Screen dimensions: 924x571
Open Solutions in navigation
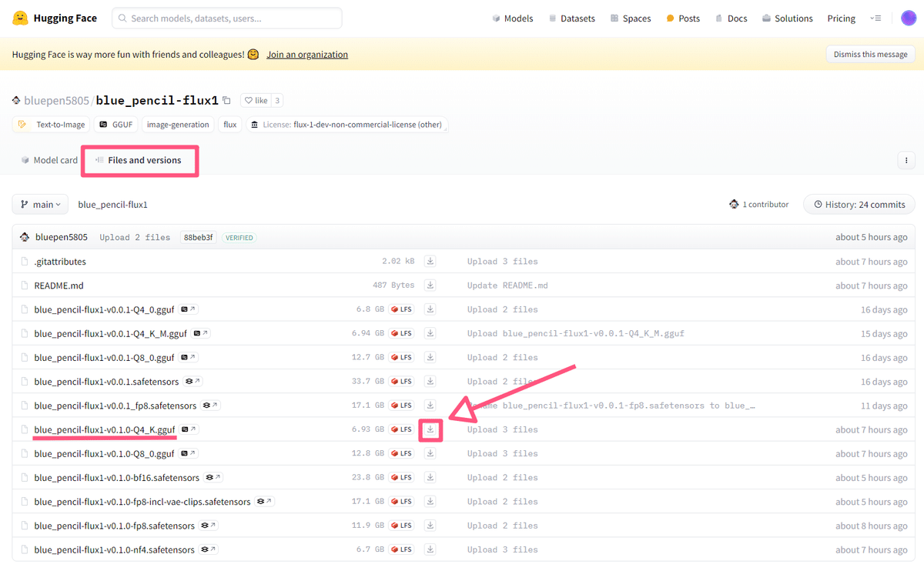tap(788, 18)
